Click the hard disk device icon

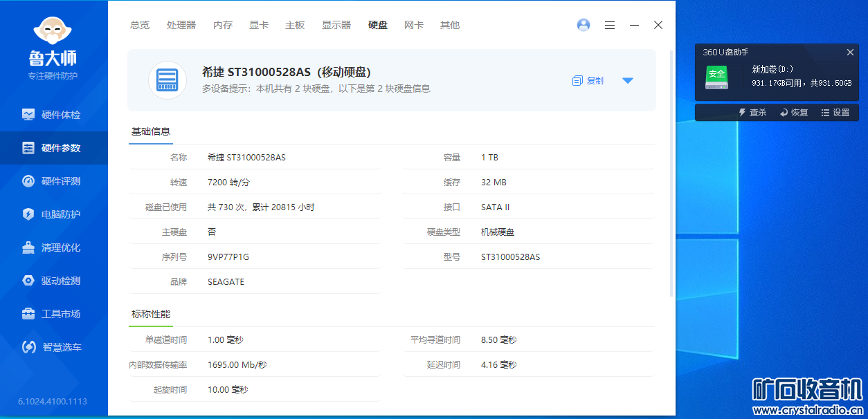tap(168, 80)
